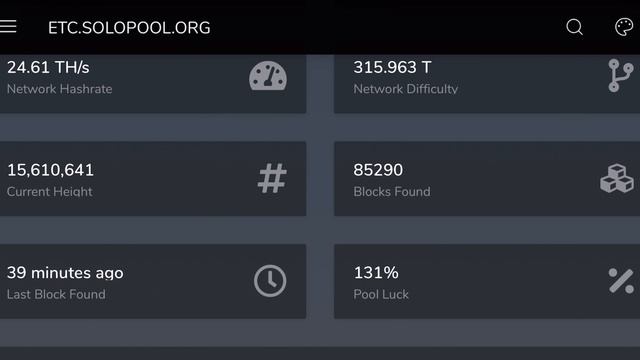Click the 15,610,641 height value
This screenshot has height=360, width=640.
pyautogui.click(x=51, y=170)
